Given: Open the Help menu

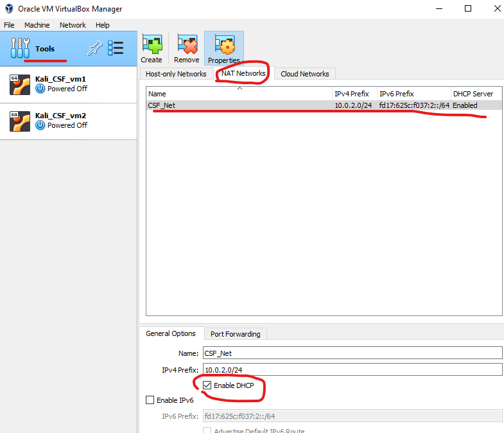Looking at the screenshot, I should pyautogui.click(x=103, y=25).
